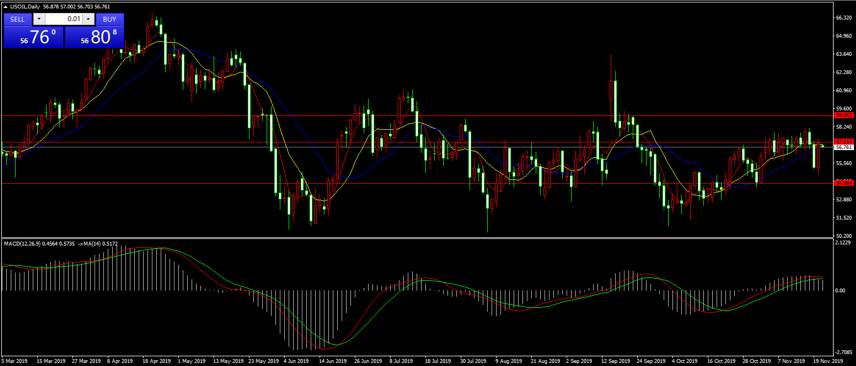Click the white current price label 56.761

pos(844,147)
